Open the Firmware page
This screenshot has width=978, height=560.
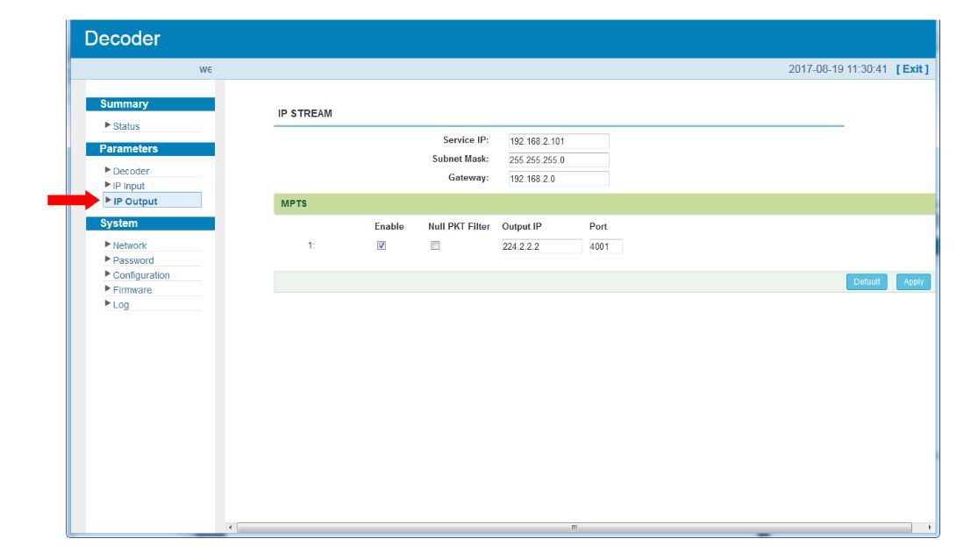[x=132, y=290]
